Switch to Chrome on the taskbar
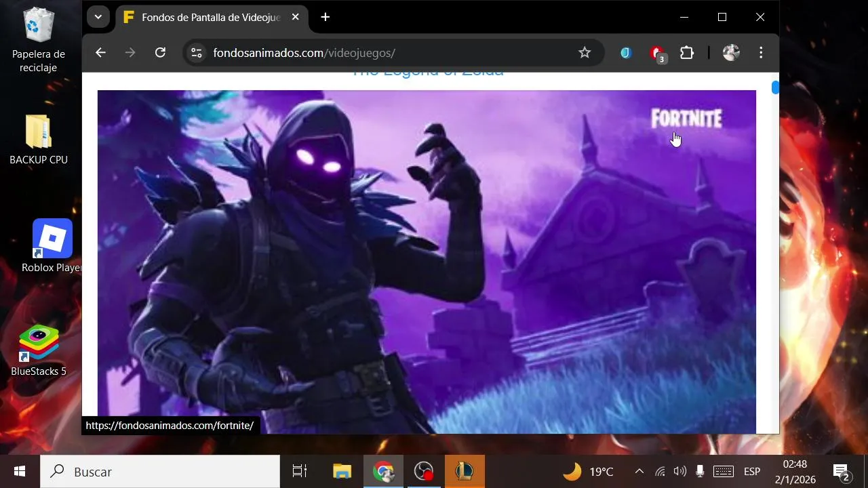 [x=384, y=471]
